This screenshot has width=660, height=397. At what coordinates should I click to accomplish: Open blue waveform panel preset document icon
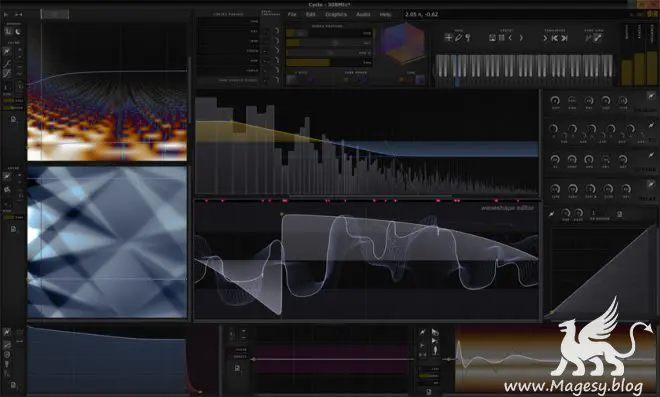(x=13, y=229)
